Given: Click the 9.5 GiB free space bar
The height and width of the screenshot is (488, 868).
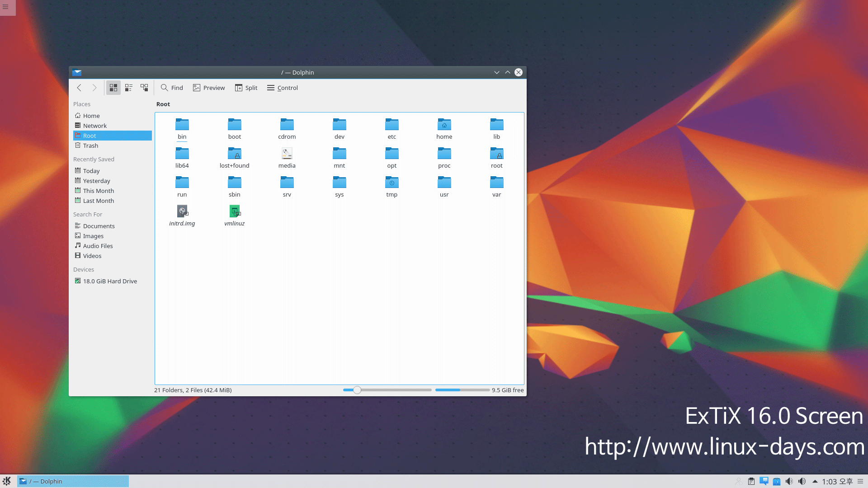Looking at the screenshot, I should (462, 390).
